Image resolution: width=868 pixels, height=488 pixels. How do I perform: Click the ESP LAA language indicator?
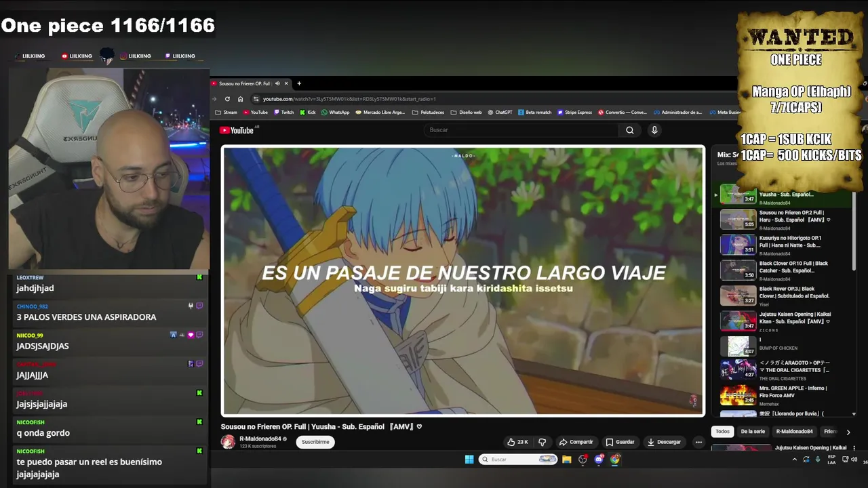[831, 460]
